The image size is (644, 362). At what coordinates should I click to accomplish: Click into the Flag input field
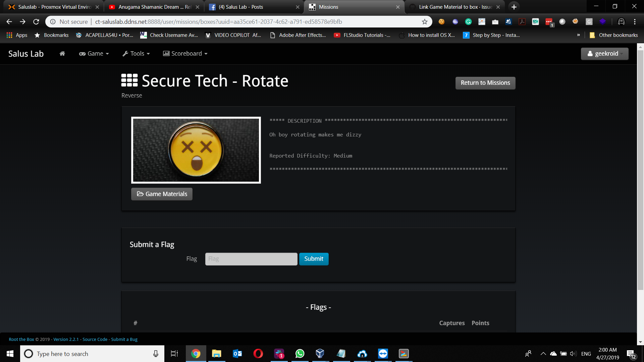pyautogui.click(x=251, y=259)
